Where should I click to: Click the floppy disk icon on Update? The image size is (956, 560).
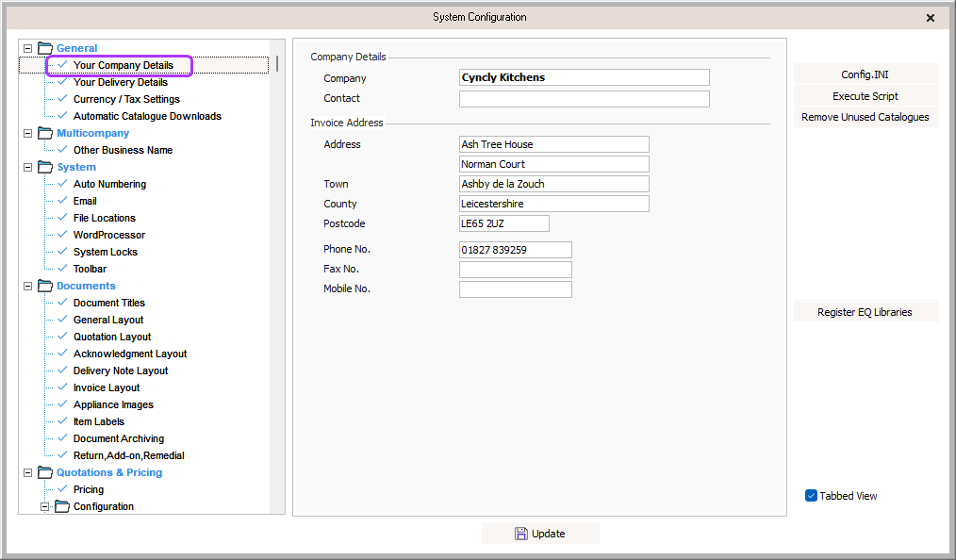point(521,534)
